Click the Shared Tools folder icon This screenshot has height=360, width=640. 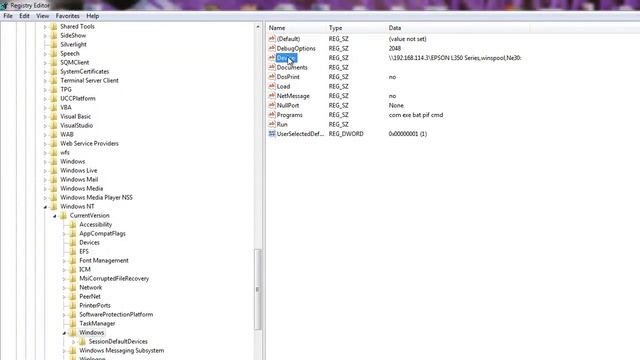point(53,26)
